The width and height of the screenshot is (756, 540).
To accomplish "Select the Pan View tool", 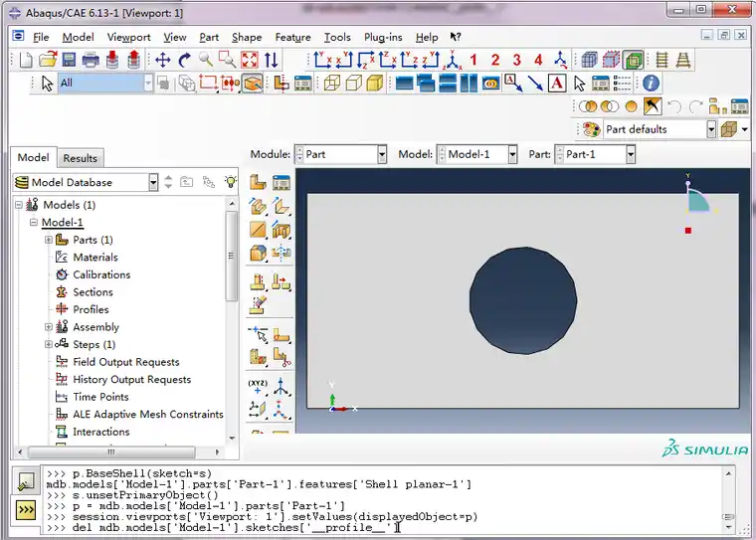I will point(163,61).
